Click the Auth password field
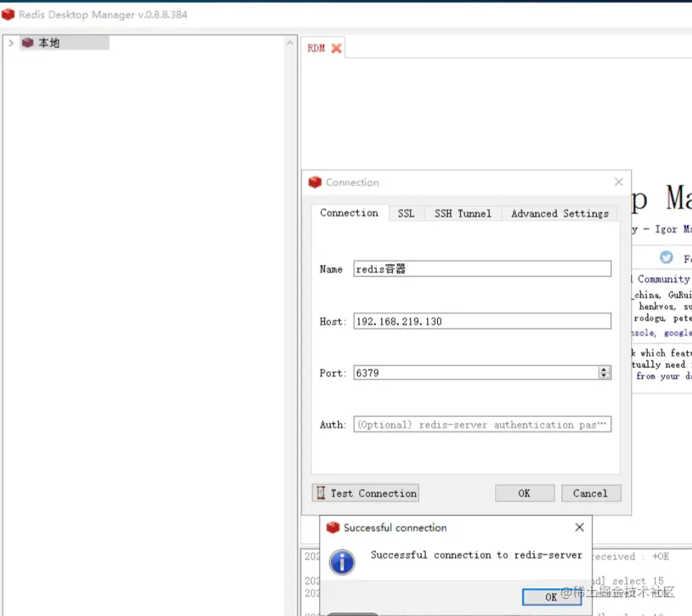Viewport: 692px width, 616px height. pyautogui.click(x=482, y=424)
